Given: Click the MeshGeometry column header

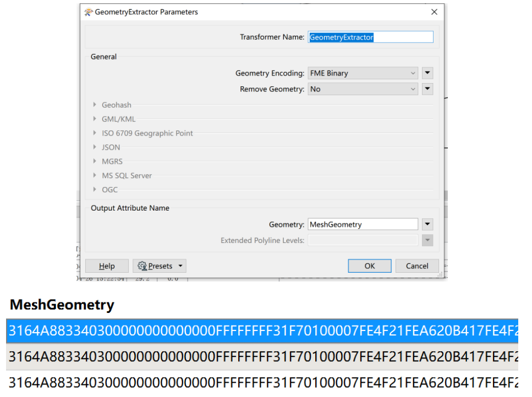Looking at the screenshot, I should (x=62, y=305).
